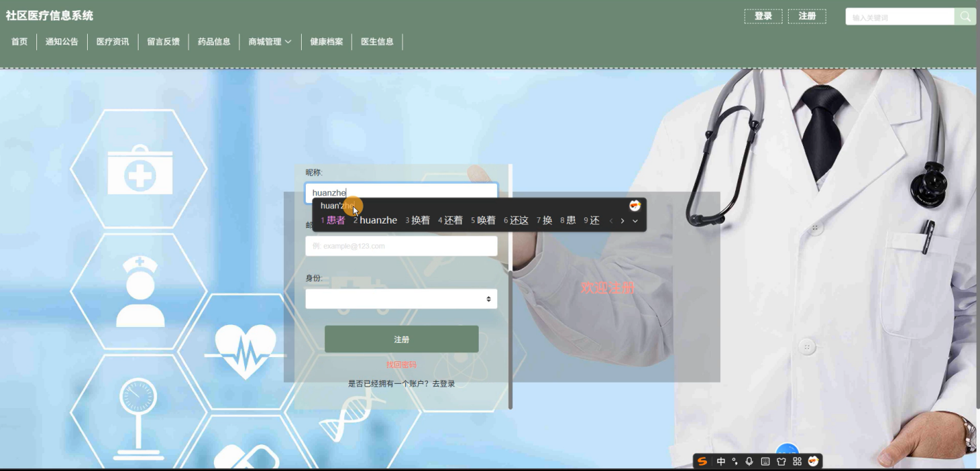Click the mascot icon in candidate popup
This screenshot has width=980, height=471.
pyautogui.click(x=635, y=206)
